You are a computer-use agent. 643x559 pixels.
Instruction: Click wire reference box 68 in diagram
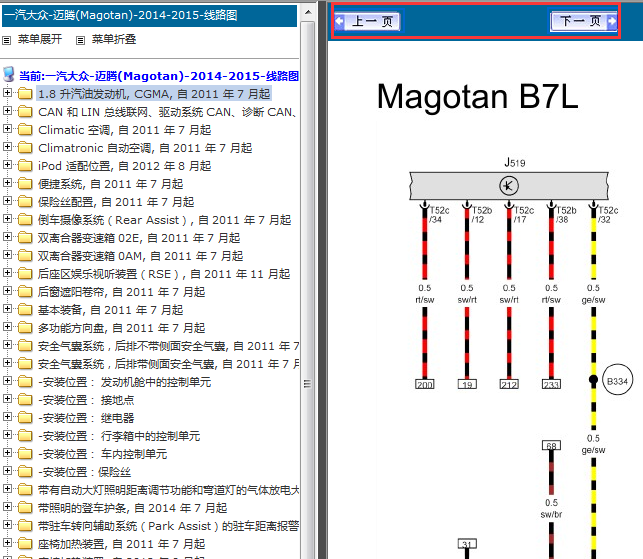tap(551, 445)
